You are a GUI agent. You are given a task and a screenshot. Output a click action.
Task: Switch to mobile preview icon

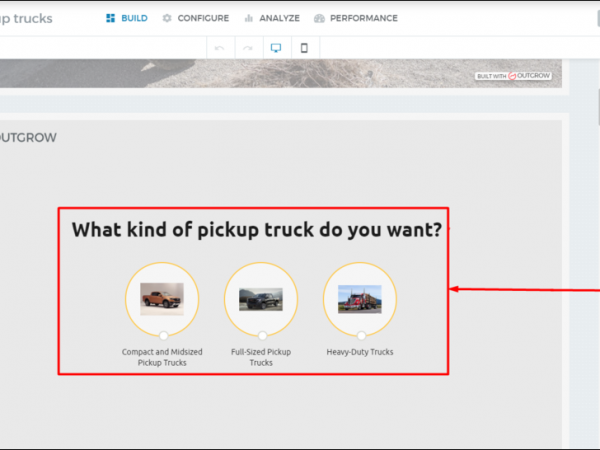click(x=304, y=48)
